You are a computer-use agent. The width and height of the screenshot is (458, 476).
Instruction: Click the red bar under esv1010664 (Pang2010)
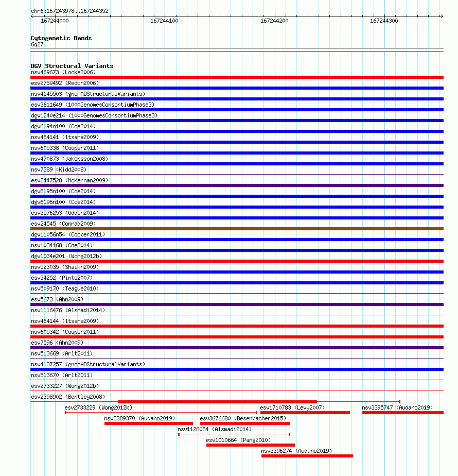click(x=251, y=445)
